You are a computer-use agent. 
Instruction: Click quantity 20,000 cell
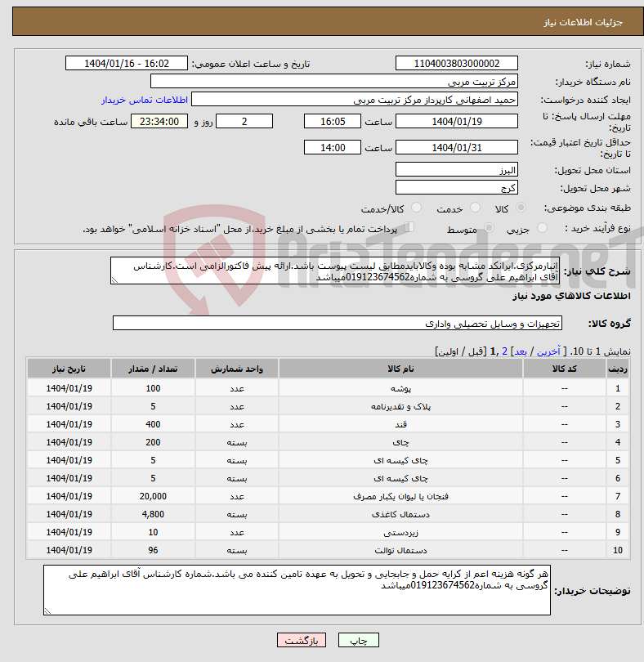point(153,497)
